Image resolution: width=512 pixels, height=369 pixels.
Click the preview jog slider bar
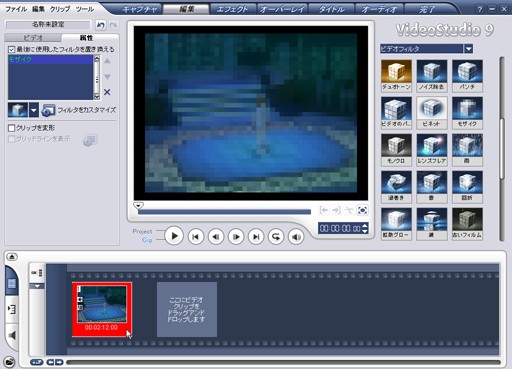click(224, 211)
